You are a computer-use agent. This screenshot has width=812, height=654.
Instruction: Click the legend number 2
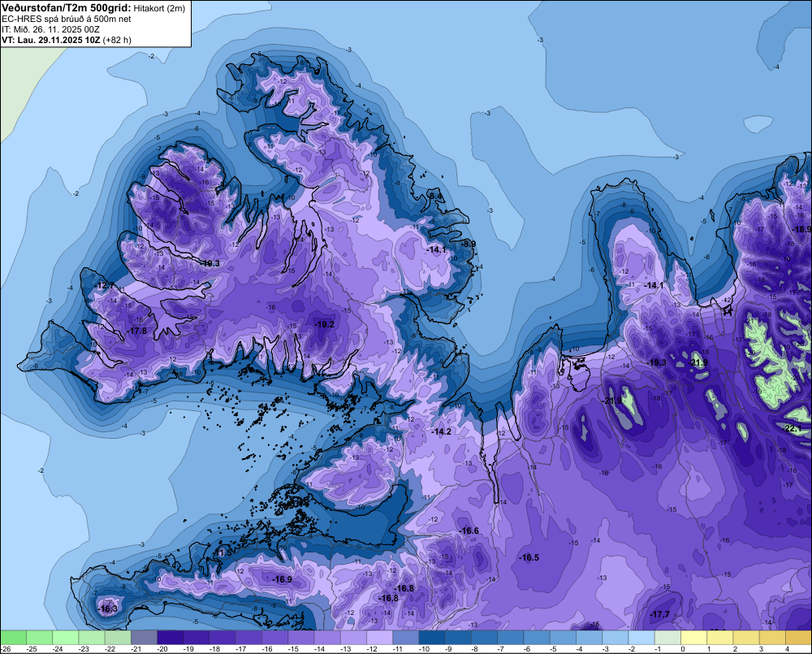(735, 649)
